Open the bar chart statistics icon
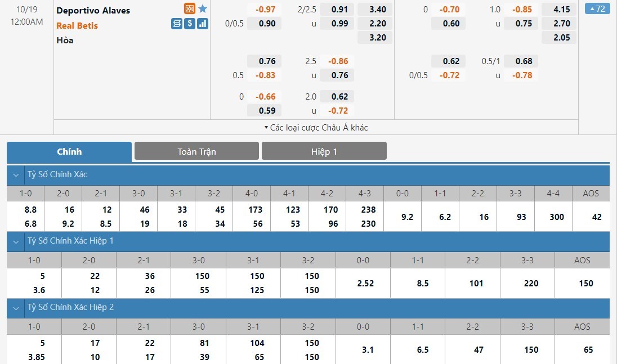 tap(203, 24)
